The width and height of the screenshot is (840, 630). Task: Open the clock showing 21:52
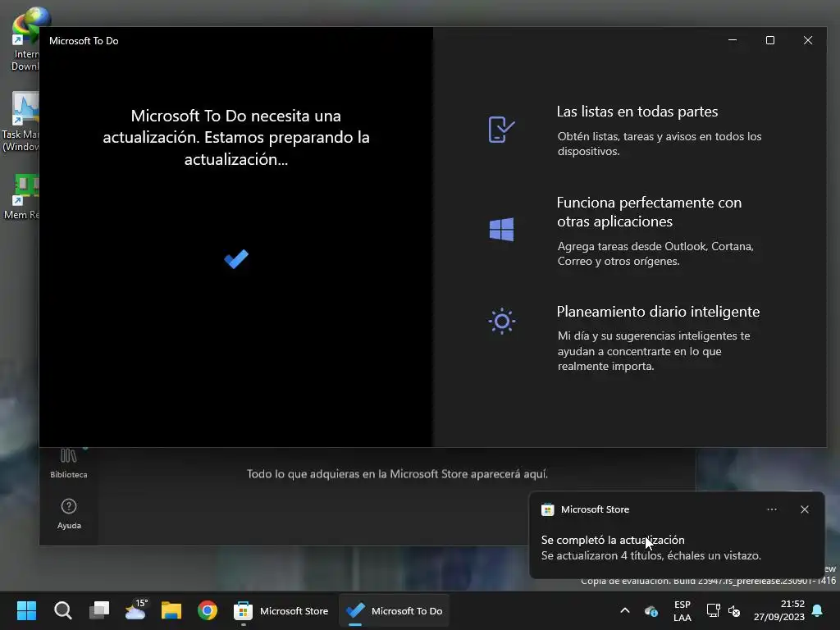click(779, 610)
